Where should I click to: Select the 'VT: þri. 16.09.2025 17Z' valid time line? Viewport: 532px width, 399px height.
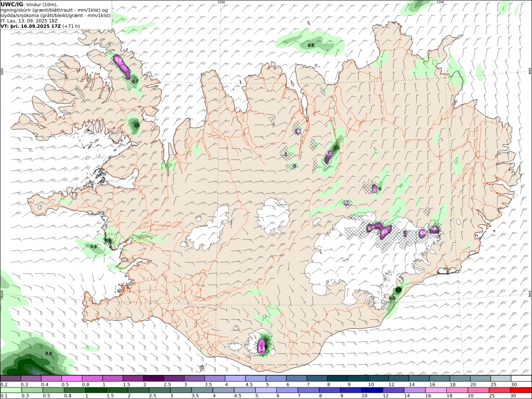tap(31, 26)
